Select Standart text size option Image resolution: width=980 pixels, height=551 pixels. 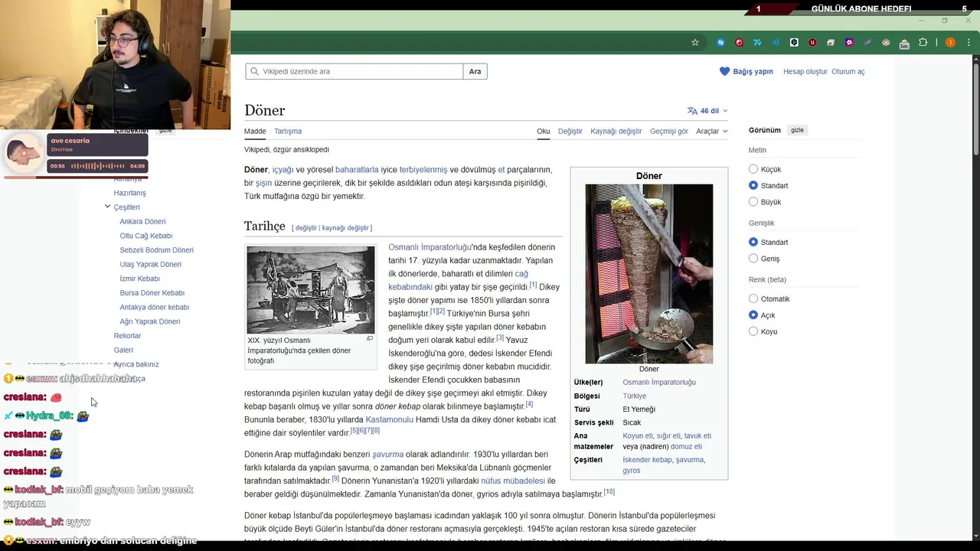pos(753,185)
